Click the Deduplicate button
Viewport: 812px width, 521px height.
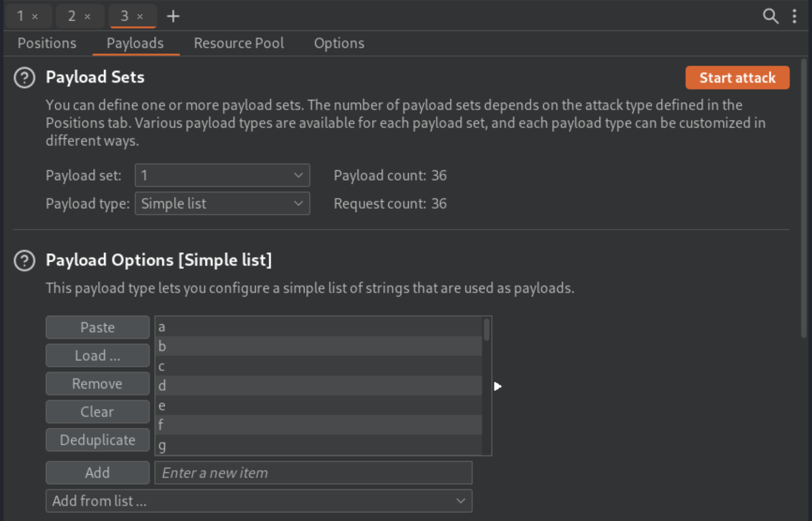(x=98, y=440)
